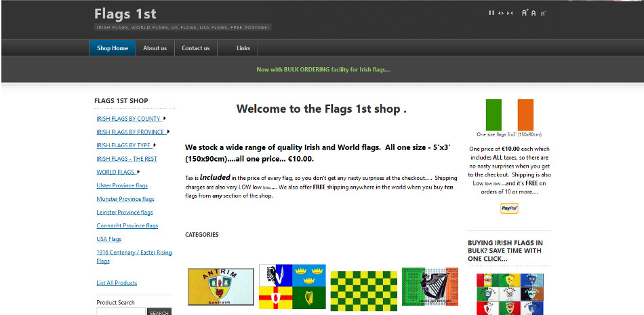Expand Irish Flags By Province arrow
This screenshot has width=644, height=315.
click(x=168, y=132)
